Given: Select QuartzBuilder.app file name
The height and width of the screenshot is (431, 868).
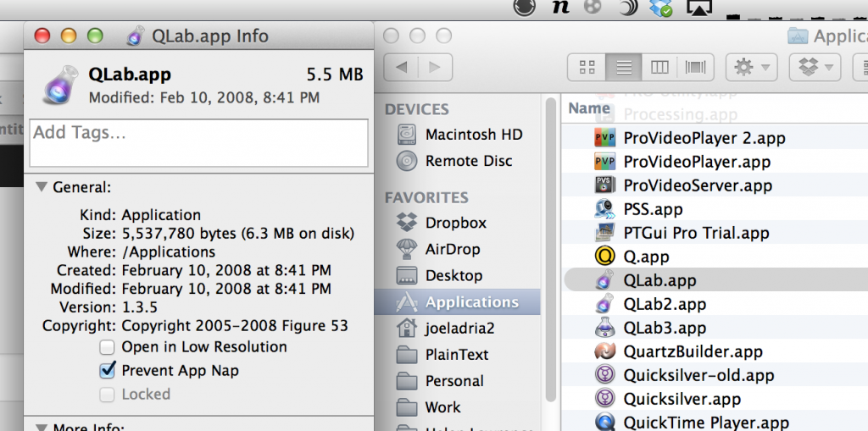Looking at the screenshot, I should (x=693, y=352).
